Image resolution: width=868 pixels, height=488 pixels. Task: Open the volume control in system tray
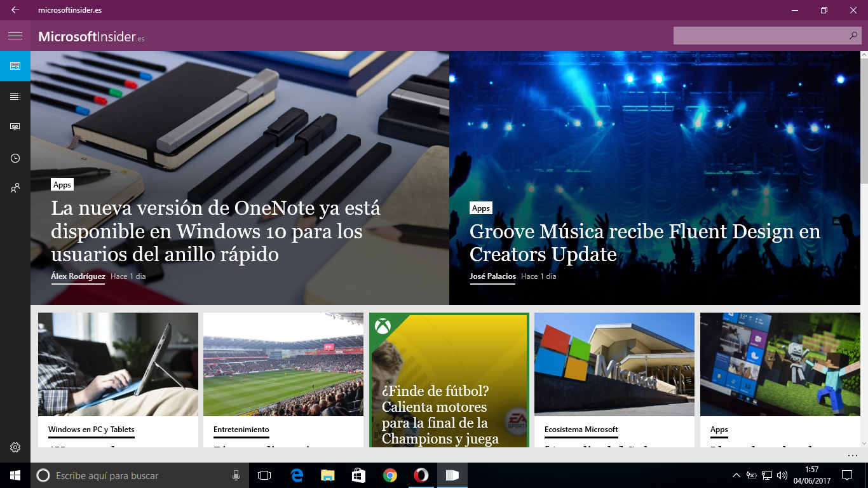tap(782, 475)
